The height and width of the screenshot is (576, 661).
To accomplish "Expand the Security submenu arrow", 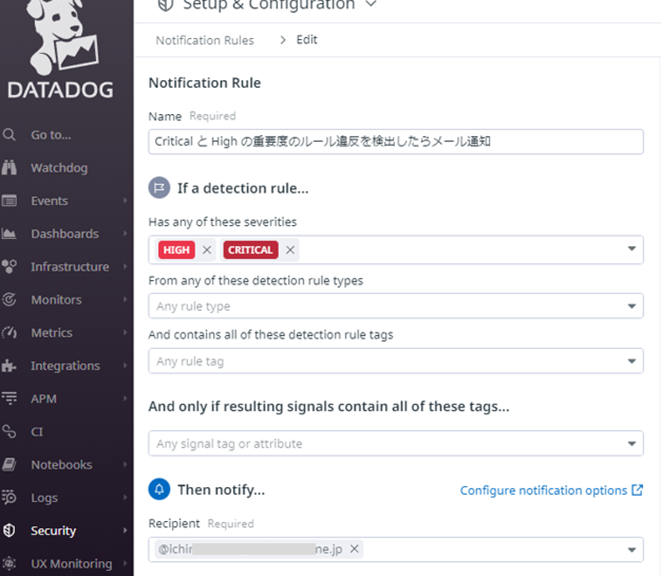I will coord(125,530).
